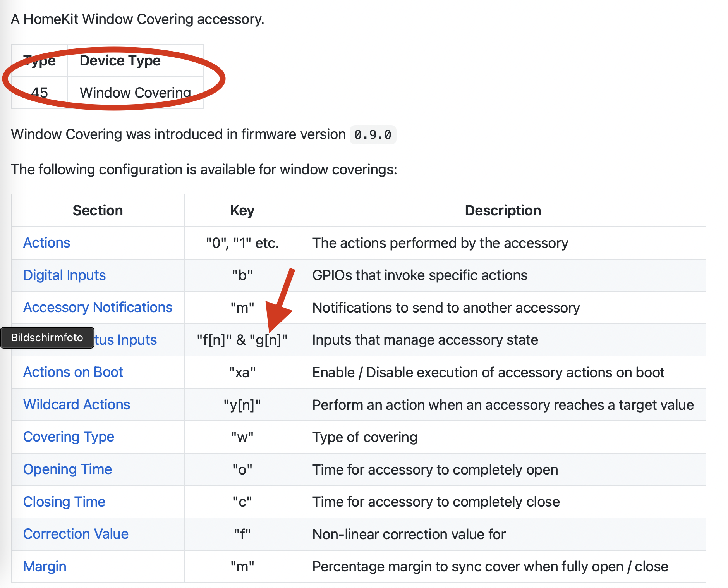Click "GPIOs that invoke specific actions" description
The image size is (728, 588).
420,275
